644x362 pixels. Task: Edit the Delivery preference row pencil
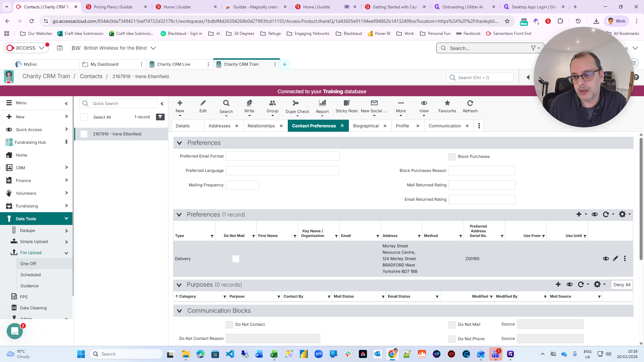coord(615,258)
